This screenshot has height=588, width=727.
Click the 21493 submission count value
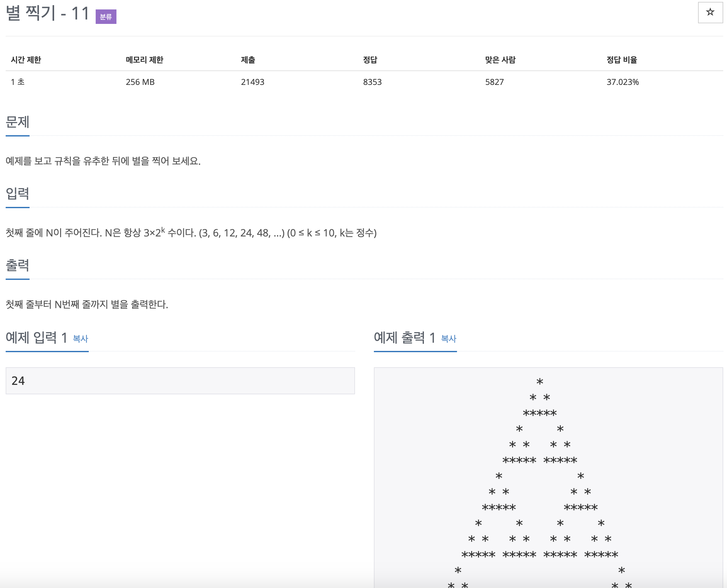(x=252, y=82)
